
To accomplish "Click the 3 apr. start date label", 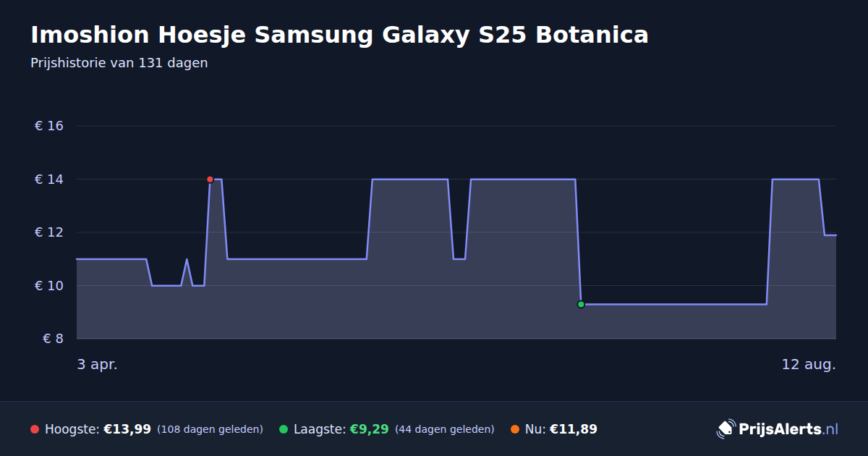I will click(x=98, y=364).
